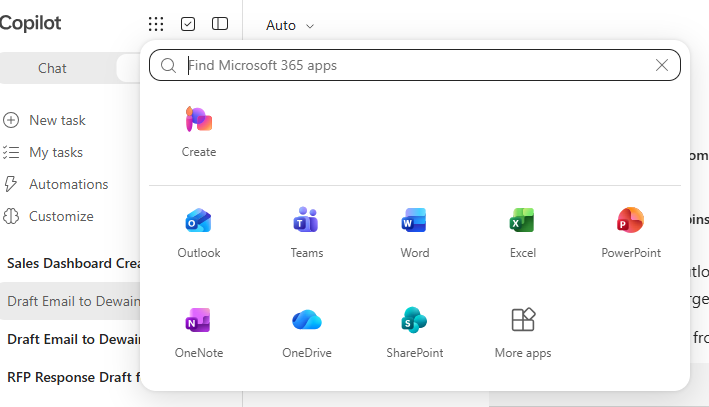Click the Copilot title
Image resolution: width=709 pixels, height=407 pixels.
(x=30, y=23)
